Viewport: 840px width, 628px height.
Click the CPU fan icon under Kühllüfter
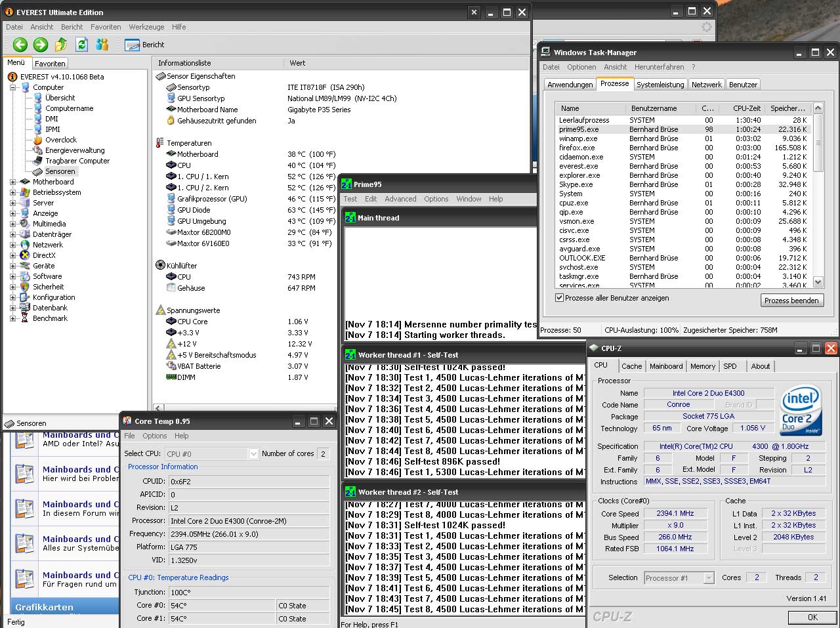(171, 277)
